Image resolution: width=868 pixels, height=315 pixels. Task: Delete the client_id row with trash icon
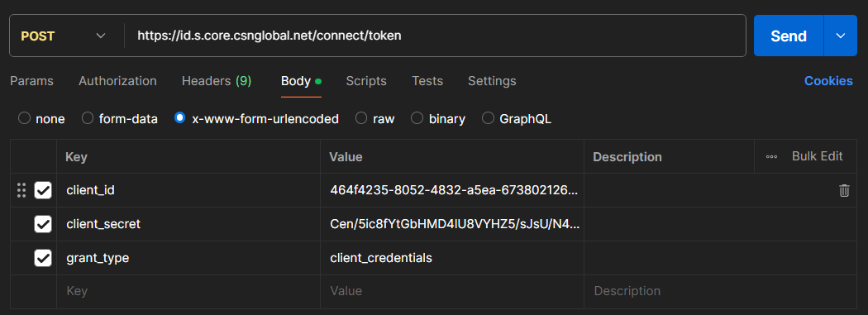click(x=844, y=191)
